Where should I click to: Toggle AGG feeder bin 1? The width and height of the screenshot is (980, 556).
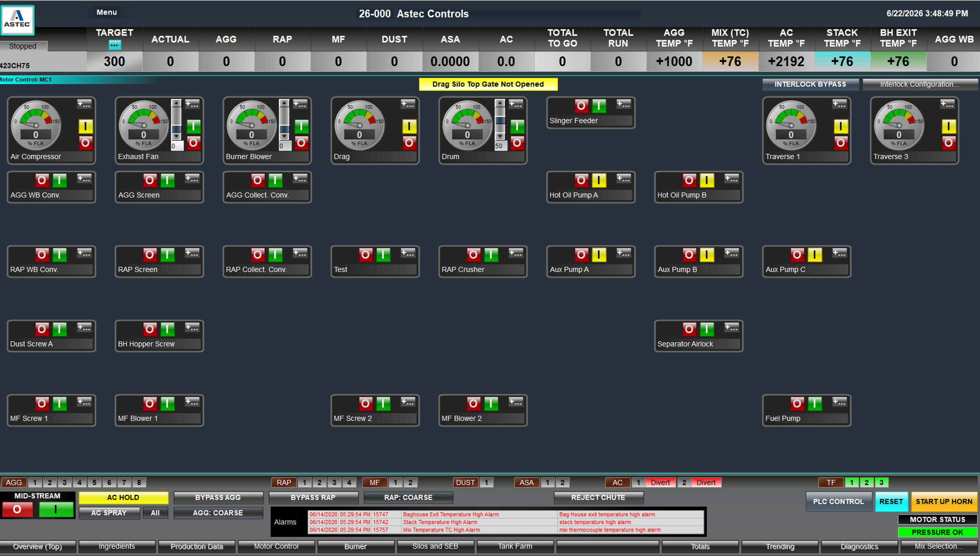35,483
